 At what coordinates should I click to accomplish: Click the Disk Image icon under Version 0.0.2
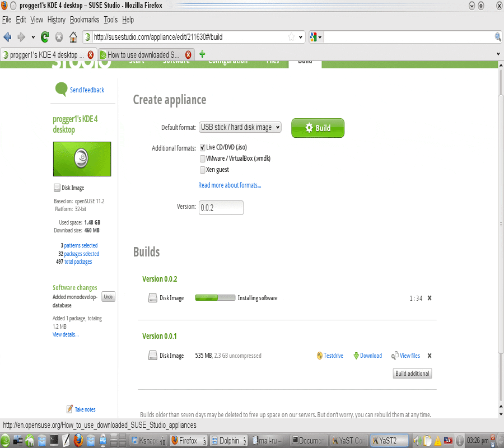(153, 298)
